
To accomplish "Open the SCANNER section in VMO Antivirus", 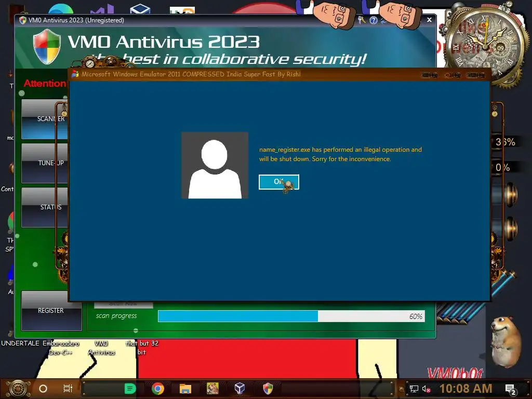I will click(45, 119).
